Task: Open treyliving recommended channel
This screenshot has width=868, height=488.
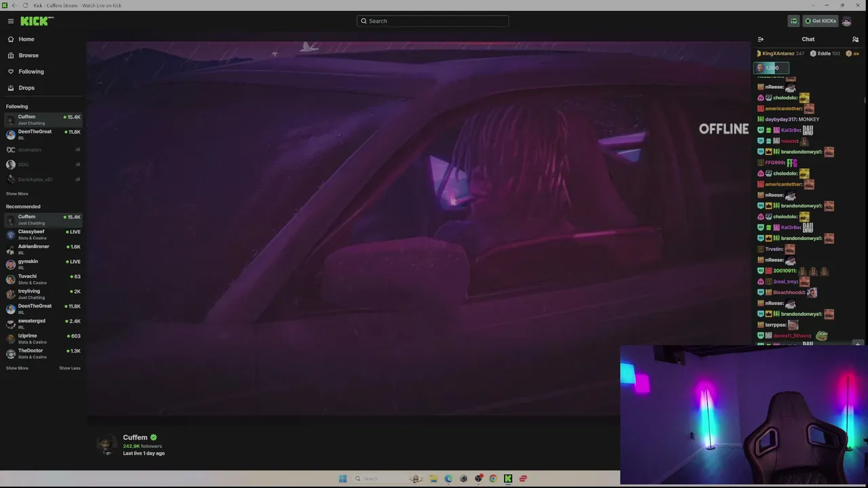Action: [43, 294]
